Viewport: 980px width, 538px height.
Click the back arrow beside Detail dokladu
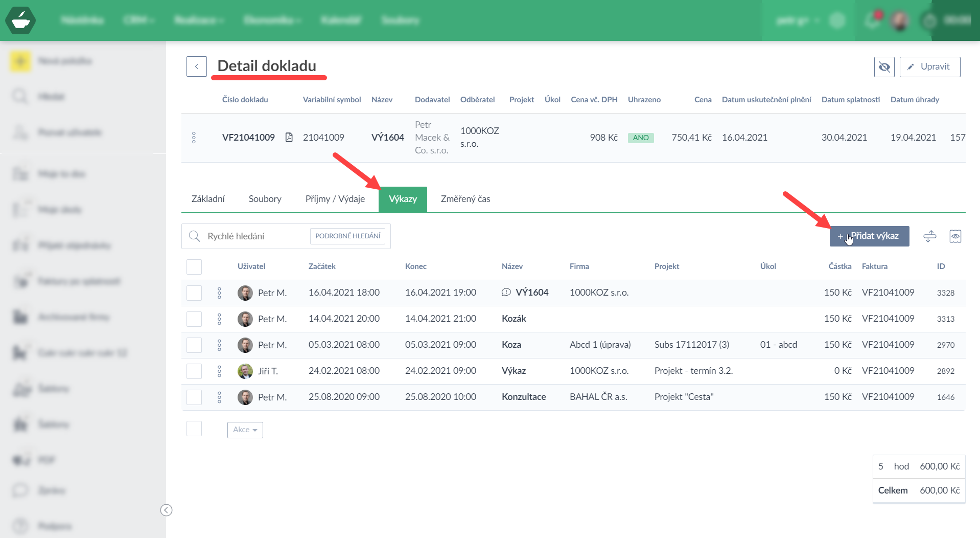point(196,66)
